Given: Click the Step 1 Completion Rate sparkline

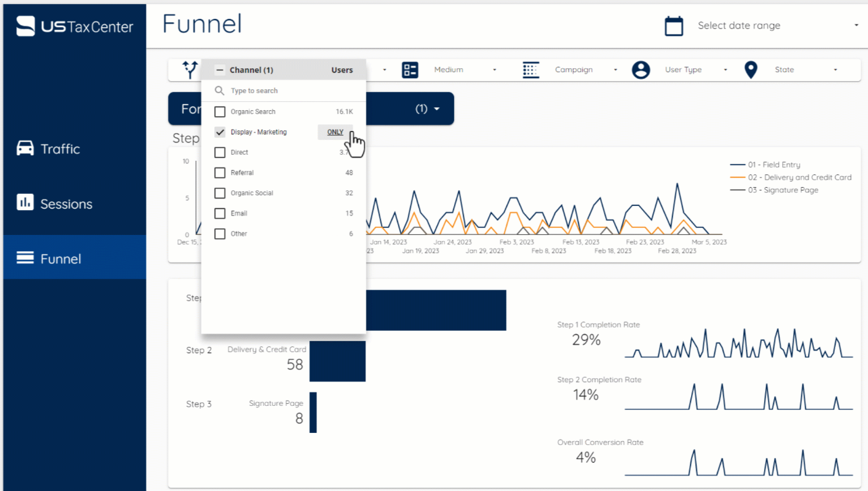Looking at the screenshot, I should click(x=738, y=343).
